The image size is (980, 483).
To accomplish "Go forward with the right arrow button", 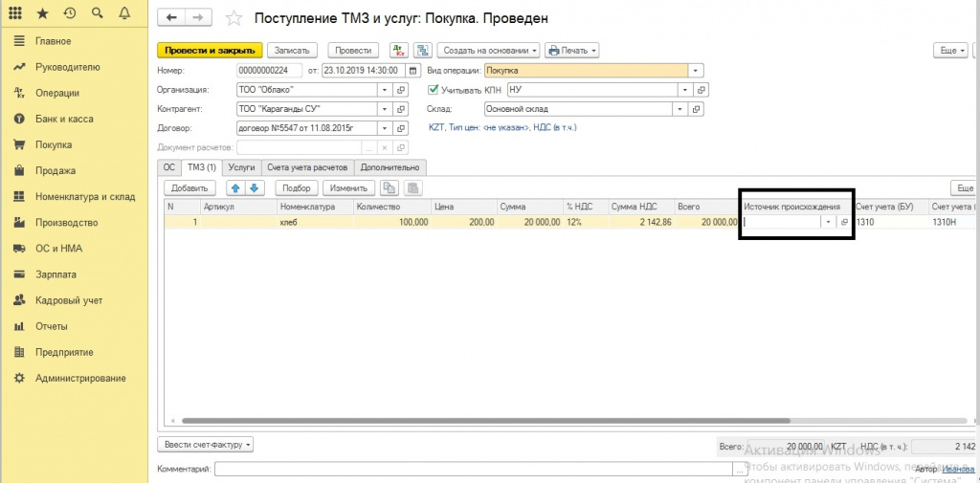I will click(x=198, y=18).
